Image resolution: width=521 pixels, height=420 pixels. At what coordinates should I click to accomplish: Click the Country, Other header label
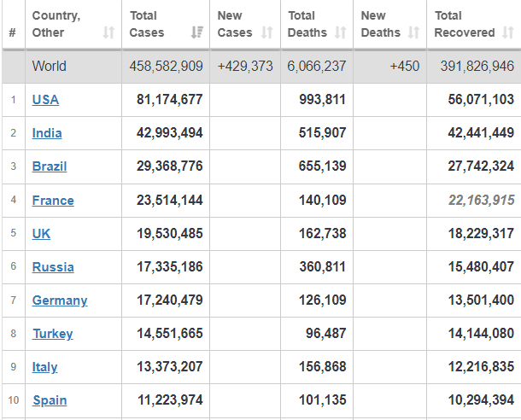[x=56, y=24]
